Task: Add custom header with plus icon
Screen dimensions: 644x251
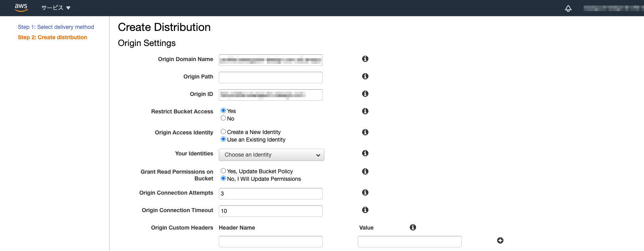Action: pos(500,240)
